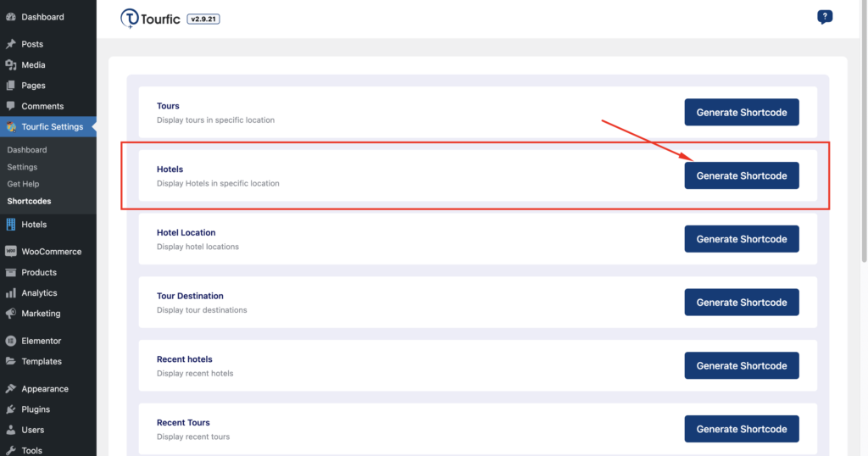Click the Tourfic Settings icon
This screenshot has height=456, width=868.
[x=10, y=127]
